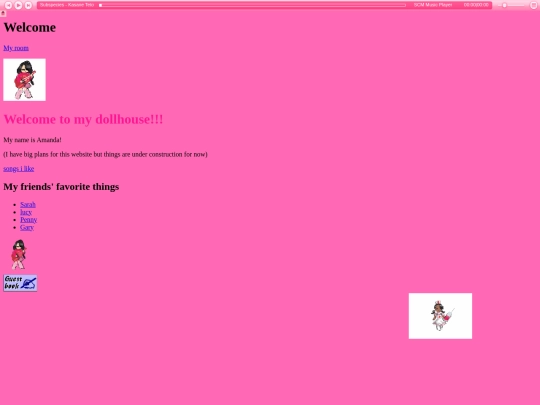Click the large guitar doll image
The height and width of the screenshot is (405, 540).
(x=24, y=80)
